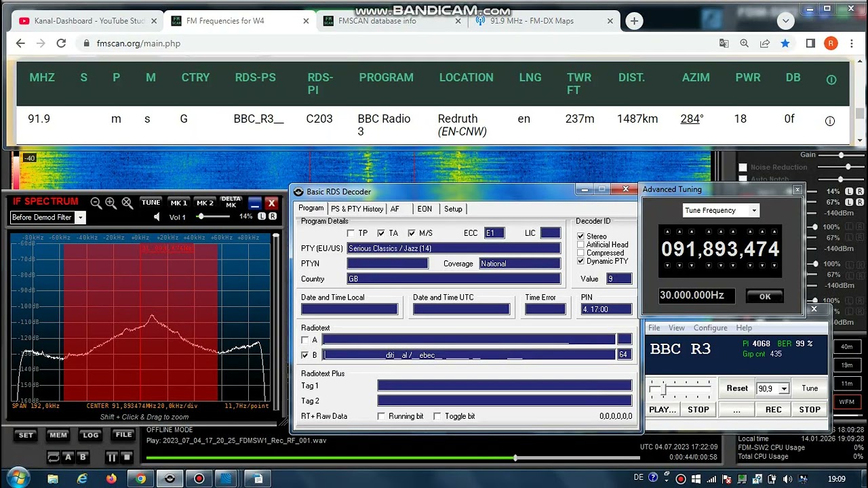Confirm with OK in Advanced Tuning

pos(765,296)
